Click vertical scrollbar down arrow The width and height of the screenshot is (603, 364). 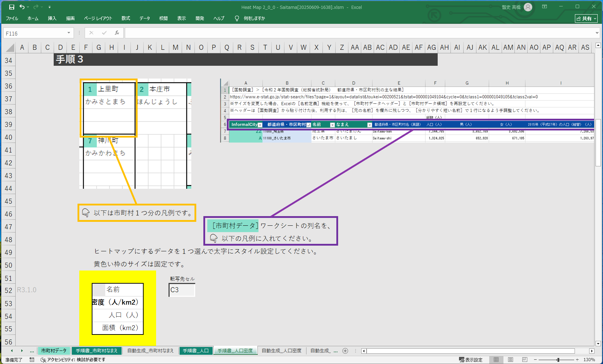pos(598,343)
